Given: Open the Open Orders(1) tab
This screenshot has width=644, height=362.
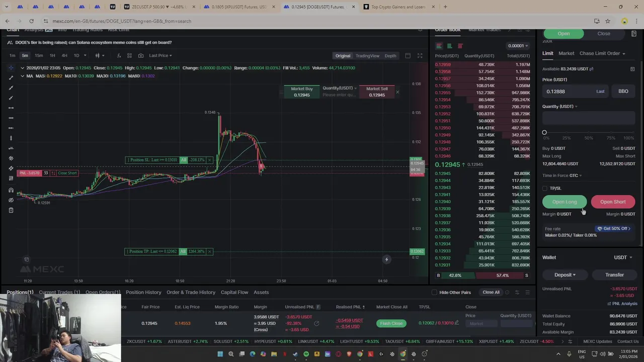Looking at the screenshot, I should 103,292.
